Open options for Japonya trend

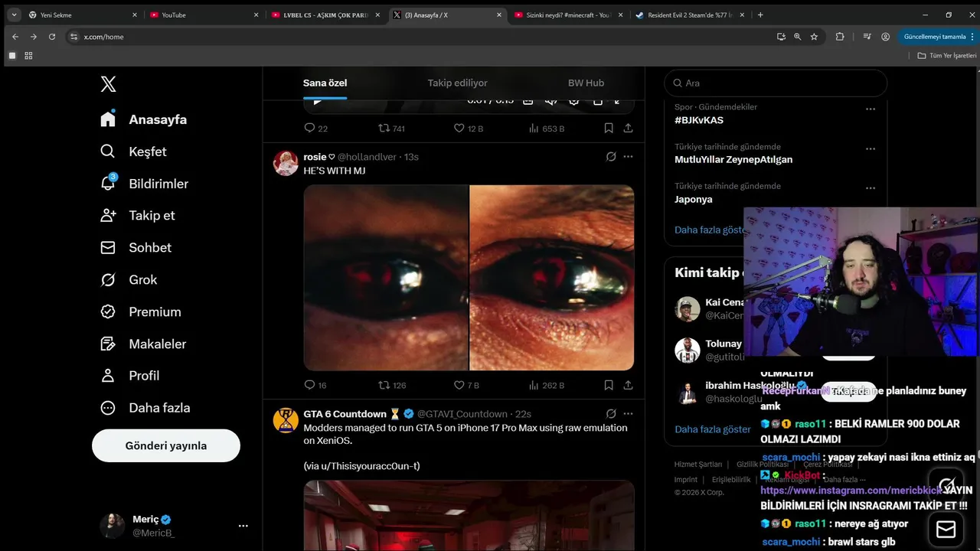871,187
